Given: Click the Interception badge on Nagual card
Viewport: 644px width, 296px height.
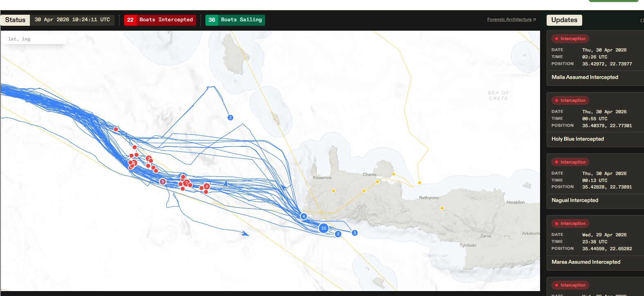Looking at the screenshot, I should coord(570,162).
